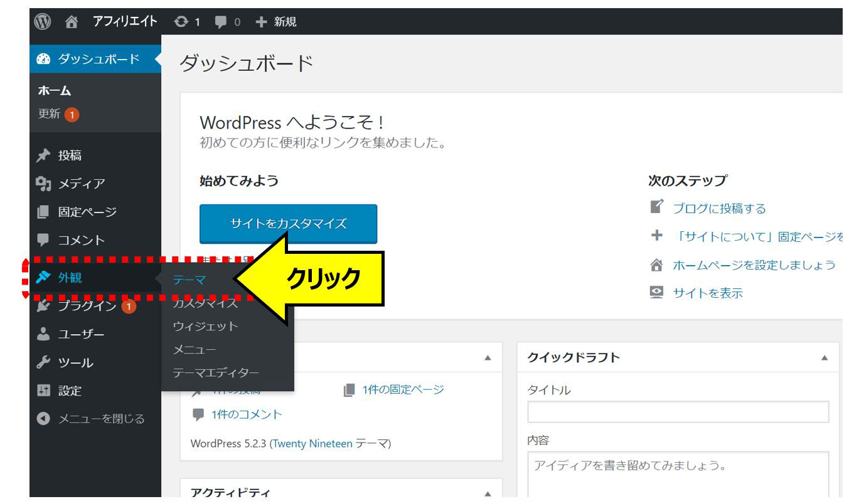Open the 1件の固定ページ link
859x504 pixels.
[403, 390]
